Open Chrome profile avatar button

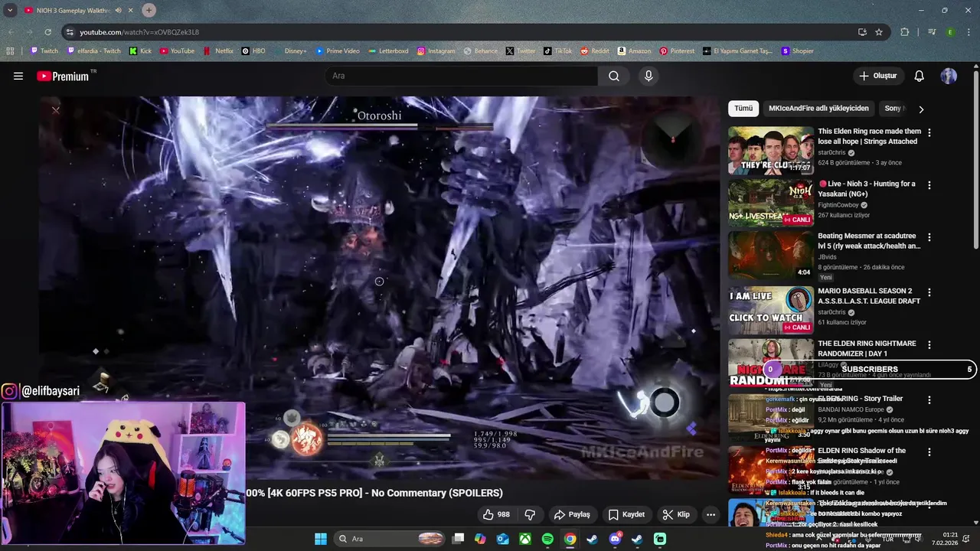(x=950, y=32)
